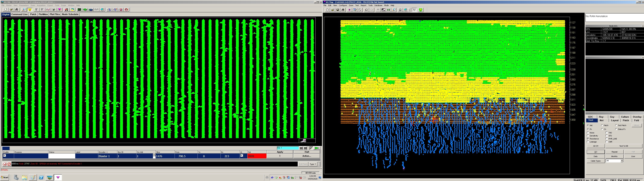Click the Windows Start button

(5, 177)
